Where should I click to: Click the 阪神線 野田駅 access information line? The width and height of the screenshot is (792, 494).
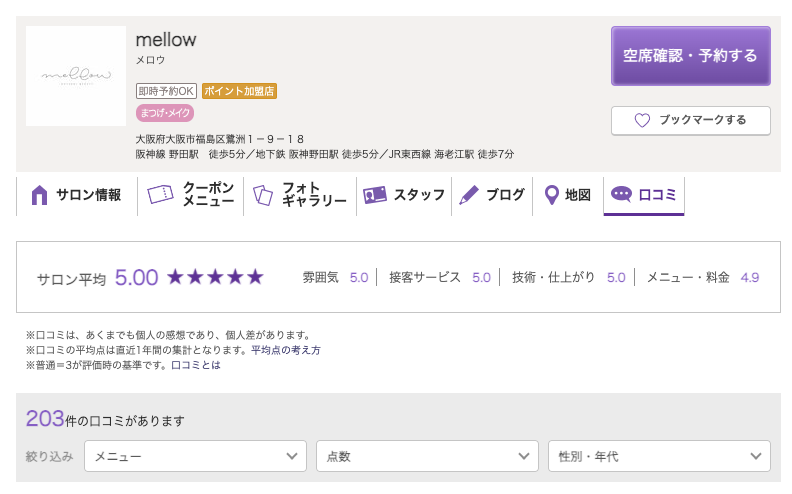click(x=325, y=154)
